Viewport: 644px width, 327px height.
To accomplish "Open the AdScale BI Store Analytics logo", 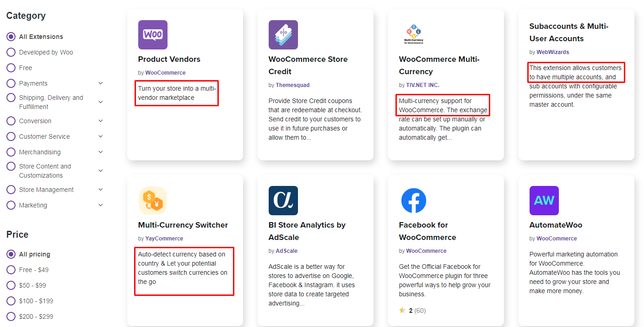I will pyautogui.click(x=283, y=201).
